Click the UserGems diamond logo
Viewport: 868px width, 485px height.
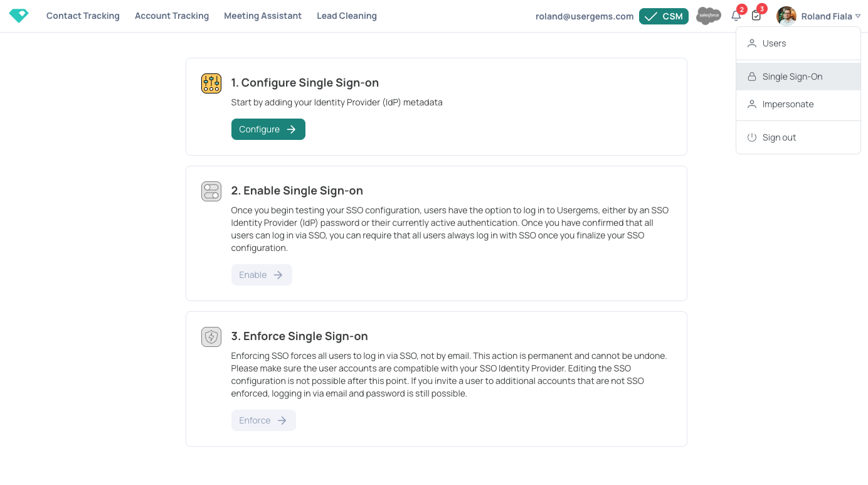click(19, 16)
